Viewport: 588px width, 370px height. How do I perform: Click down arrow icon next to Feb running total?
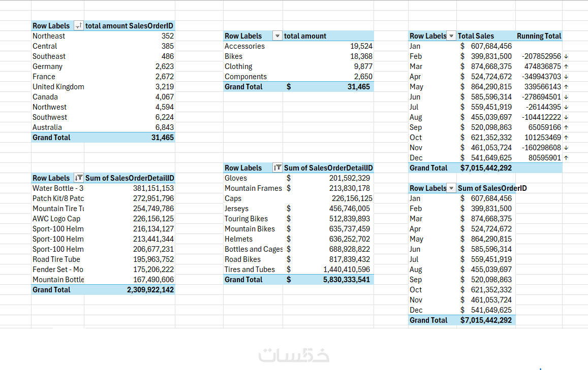[x=566, y=56]
